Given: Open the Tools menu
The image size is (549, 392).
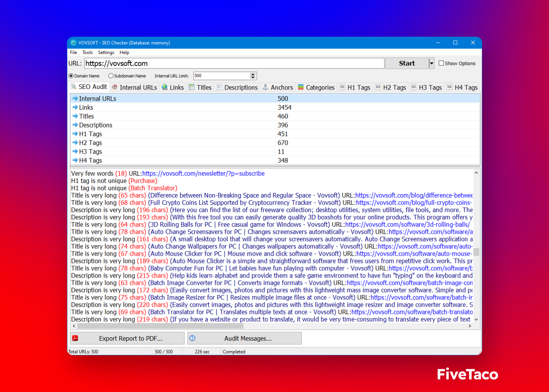Looking at the screenshot, I should [x=87, y=52].
